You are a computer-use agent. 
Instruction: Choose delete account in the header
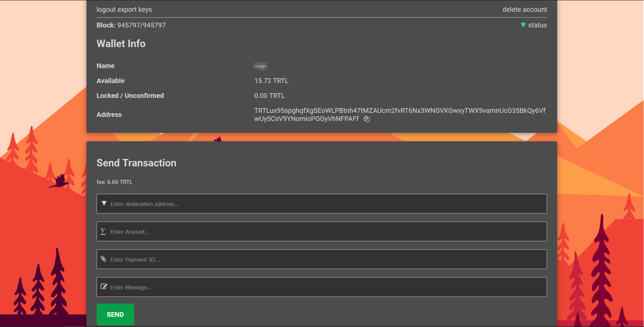pos(524,9)
